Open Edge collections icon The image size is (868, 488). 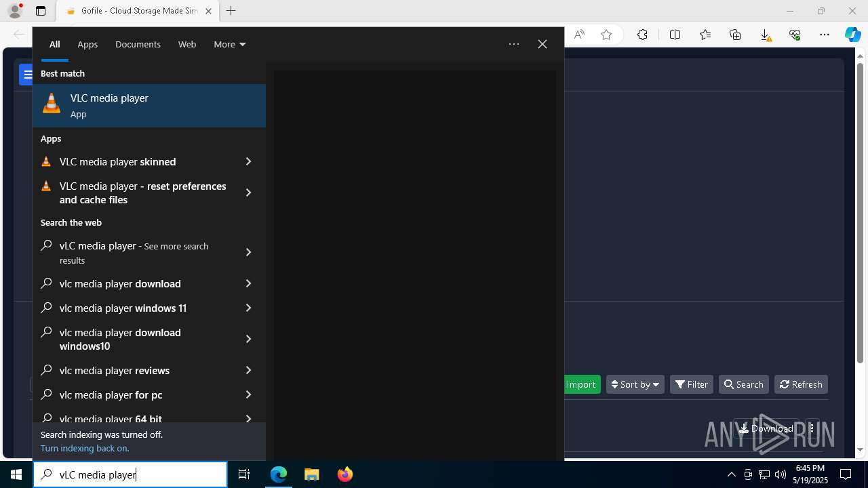(x=735, y=35)
